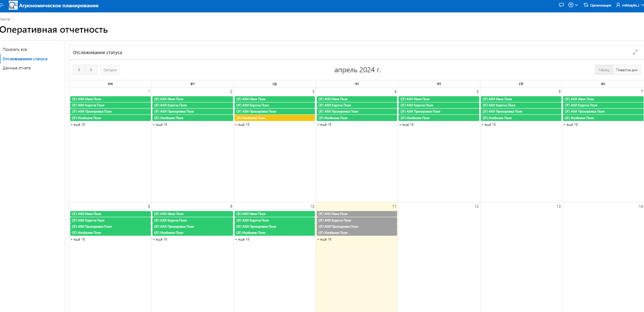Expand '+ ещё 18' on April 7
Viewport: 644px width, 312px height.
pos(571,125)
